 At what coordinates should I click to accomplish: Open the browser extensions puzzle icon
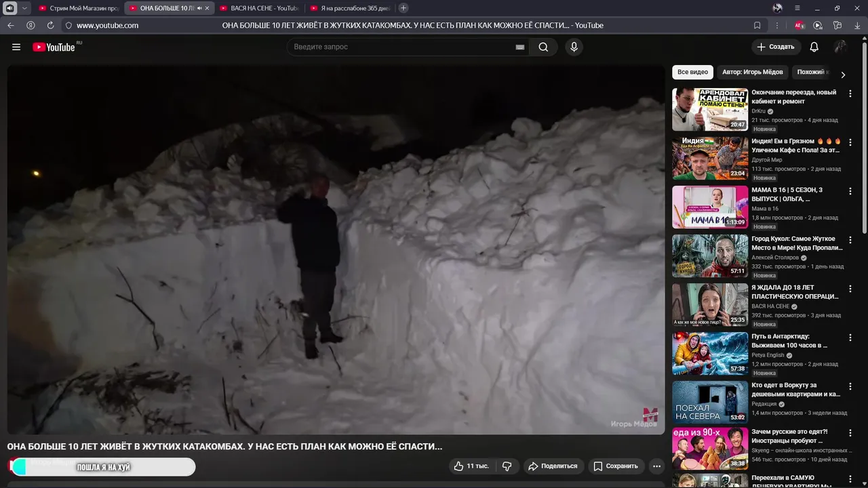click(x=837, y=25)
